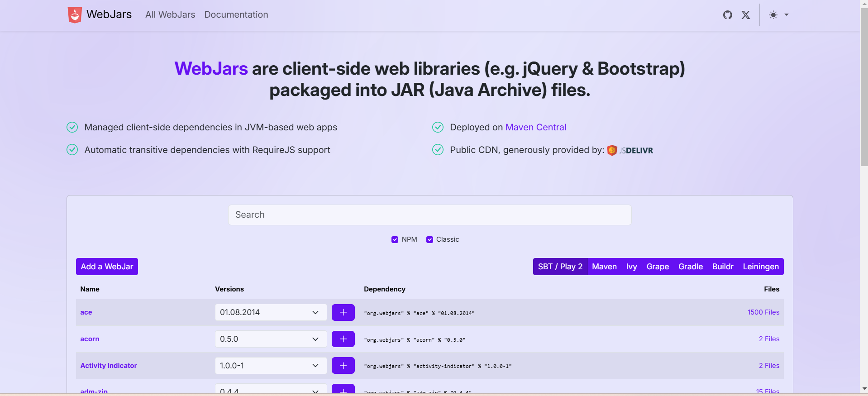Open Documentation nav link

[236, 14]
